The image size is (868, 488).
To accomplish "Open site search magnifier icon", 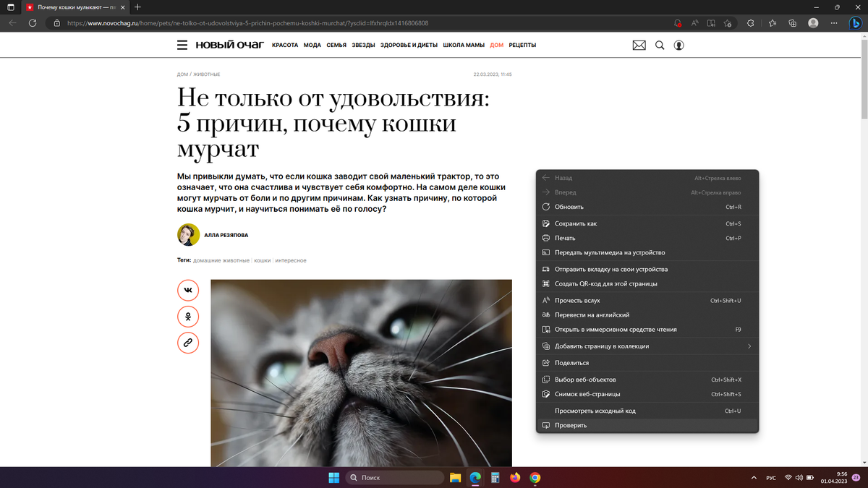I will coord(660,45).
